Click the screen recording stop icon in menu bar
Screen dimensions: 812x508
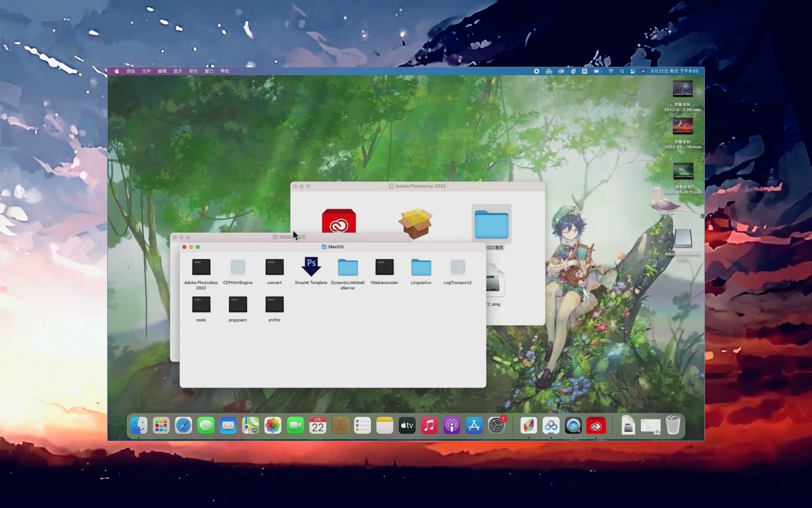536,71
